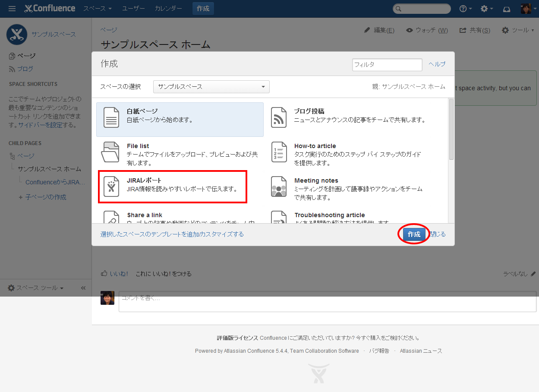
Task: Click the 作成 button in top navigation
Action: tap(203, 9)
